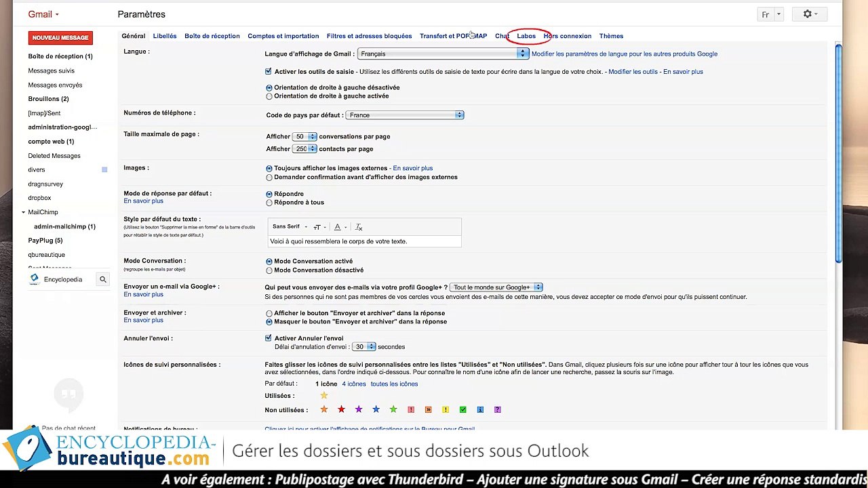868x488 pixels.
Task: Open Boîte de réception (1) in sidebar
Action: pos(60,56)
